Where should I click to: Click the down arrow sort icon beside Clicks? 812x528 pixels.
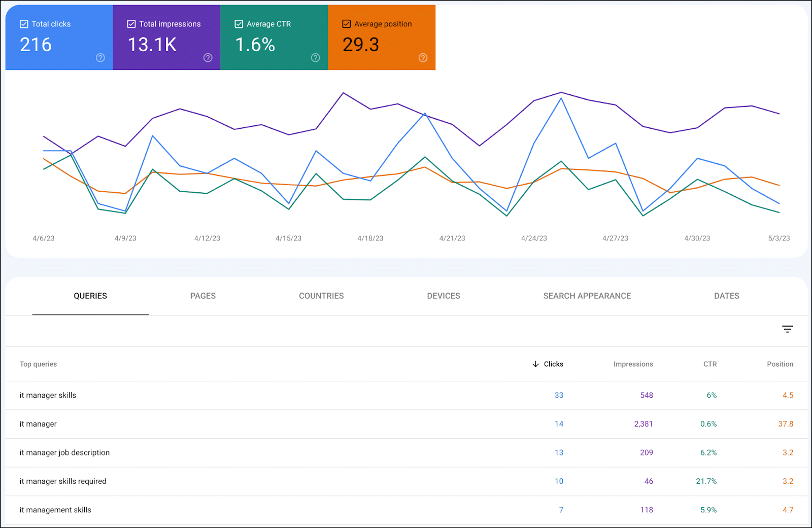[x=535, y=364]
